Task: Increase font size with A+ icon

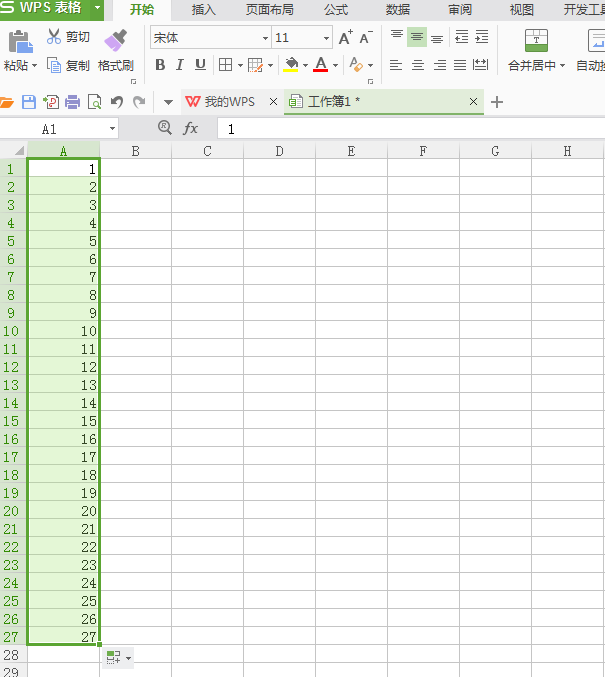Action: (x=345, y=38)
